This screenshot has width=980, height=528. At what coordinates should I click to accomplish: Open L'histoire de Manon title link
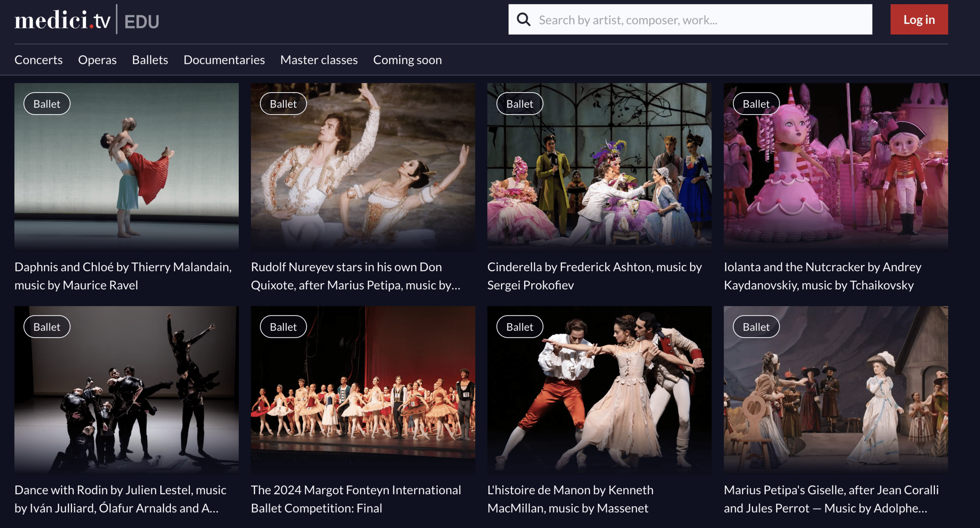pos(570,499)
